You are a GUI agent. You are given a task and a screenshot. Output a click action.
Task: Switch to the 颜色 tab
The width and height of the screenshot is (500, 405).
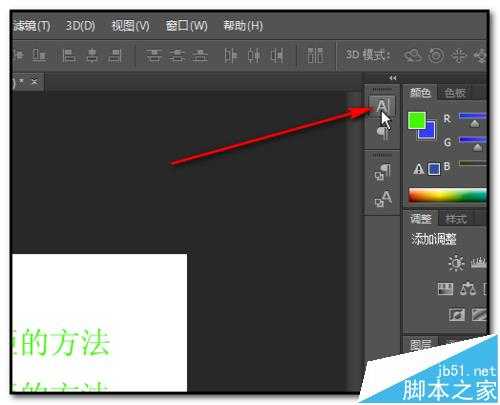(420, 93)
